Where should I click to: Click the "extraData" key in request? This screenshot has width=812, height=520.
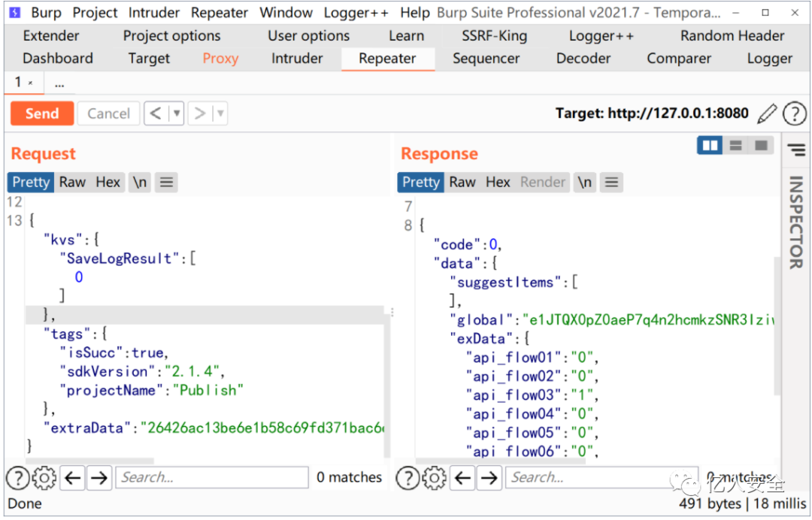coord(86,428)
